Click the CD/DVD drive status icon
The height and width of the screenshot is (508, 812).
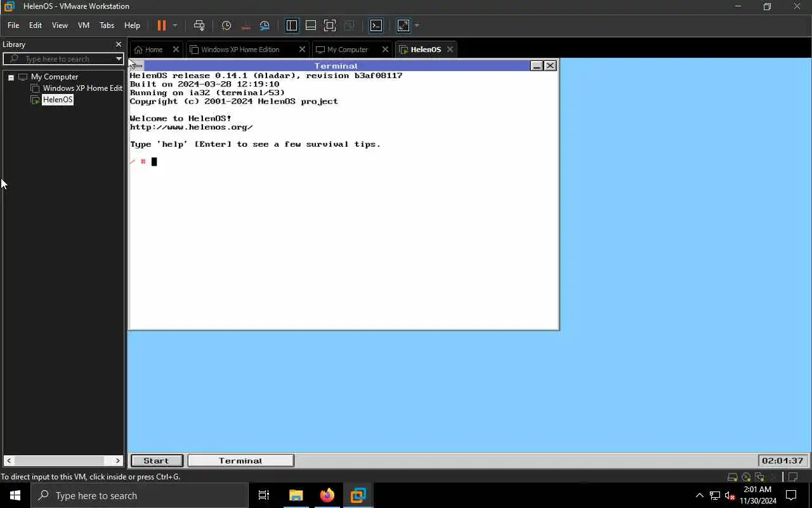tap(746, 477)
